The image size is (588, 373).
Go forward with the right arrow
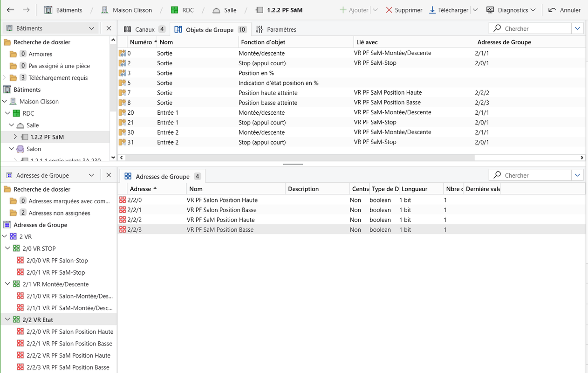tap(27, 10)
